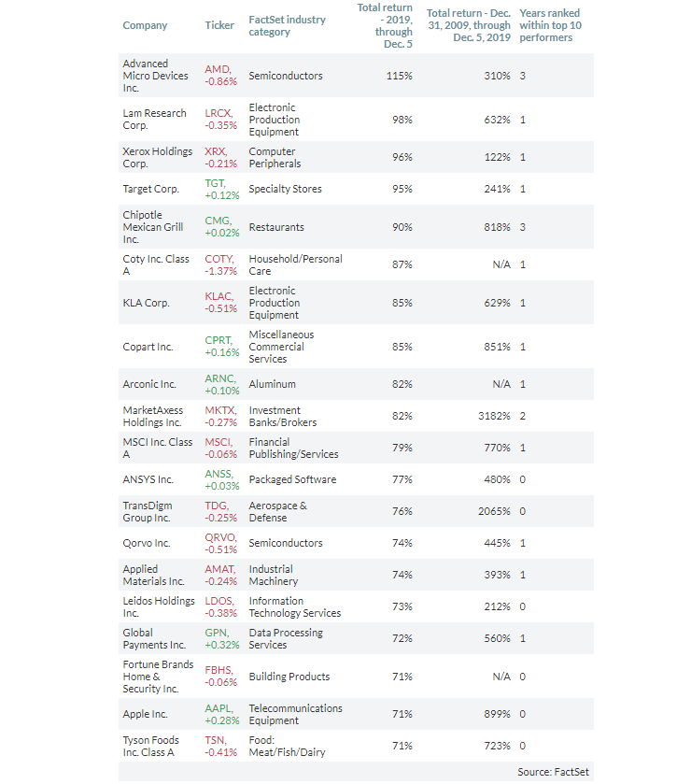Click the ARNC ticker symbol

[x=219, y=378]
